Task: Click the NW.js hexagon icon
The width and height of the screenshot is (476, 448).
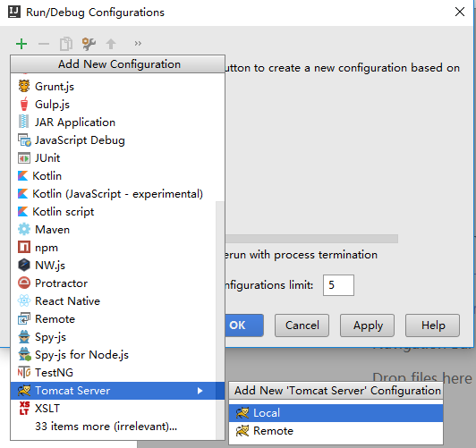Action: (x=24, y=265)
